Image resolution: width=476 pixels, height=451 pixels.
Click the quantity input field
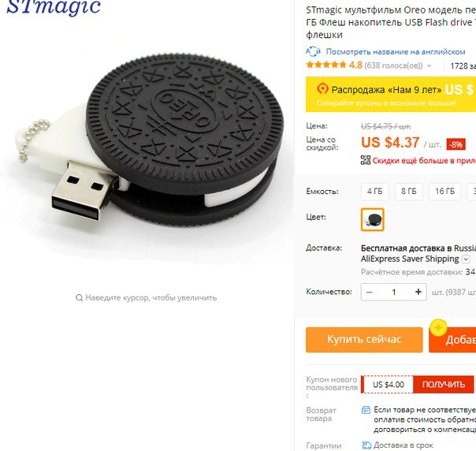pyautogui.click(x=394, y=292)
